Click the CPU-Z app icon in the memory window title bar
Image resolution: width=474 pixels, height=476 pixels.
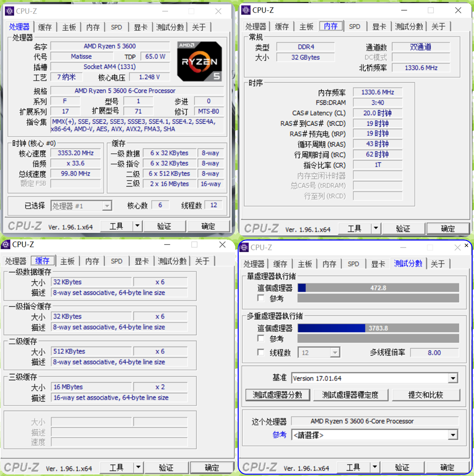(x=246, y=10)
